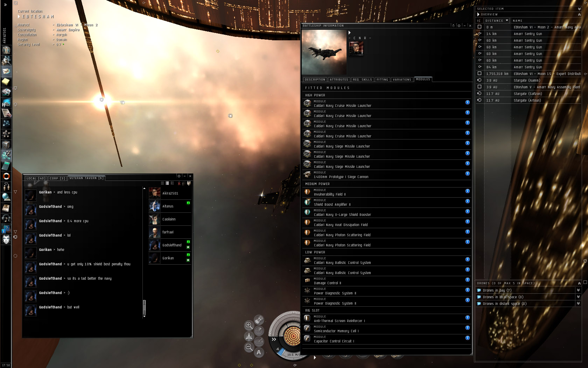
Task: Click the Norgoh constellation link
Action: click(x=62, y=35)
